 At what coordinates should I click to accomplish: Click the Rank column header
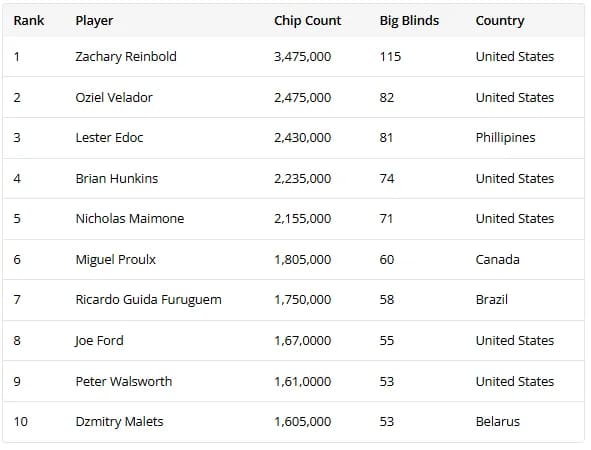pyautogui.click(x=29, y=20)
